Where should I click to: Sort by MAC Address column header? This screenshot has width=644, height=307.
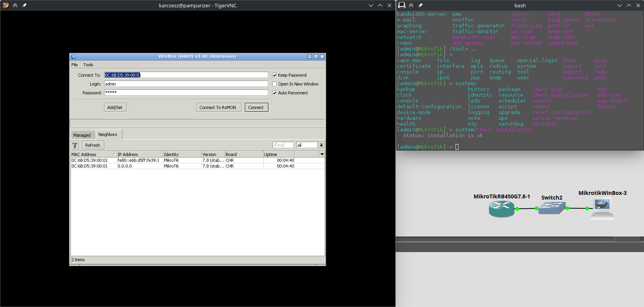tap(94, 154)
